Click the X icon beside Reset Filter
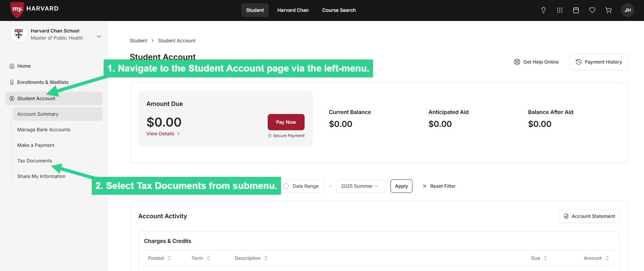The width and height of the screenshot is (644, 271). click(x=425, y=186)
